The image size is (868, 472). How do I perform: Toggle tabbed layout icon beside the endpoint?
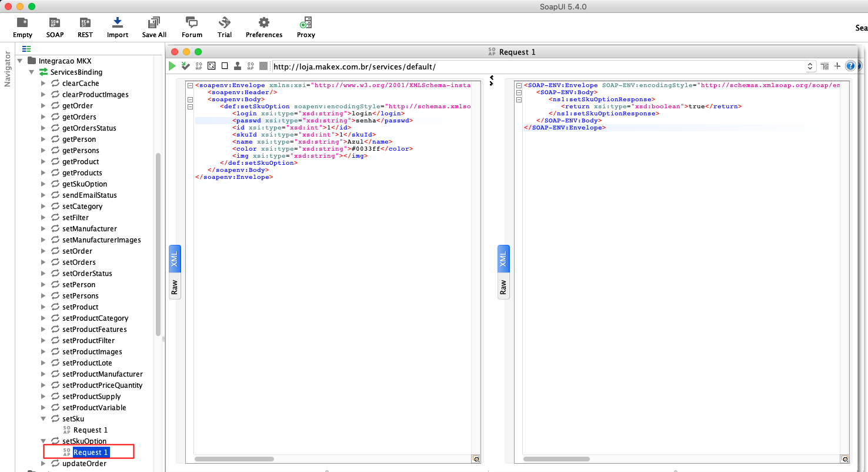click(x=825, y=66)
